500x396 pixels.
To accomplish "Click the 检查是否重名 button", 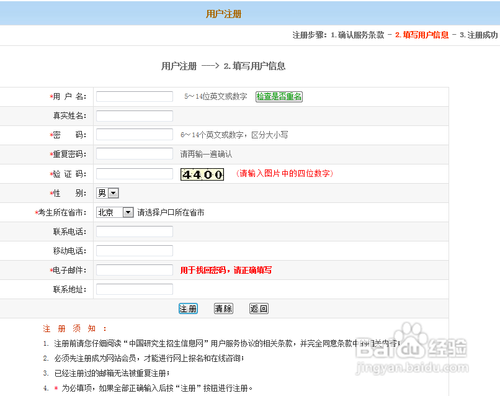I will pos(279,96).
